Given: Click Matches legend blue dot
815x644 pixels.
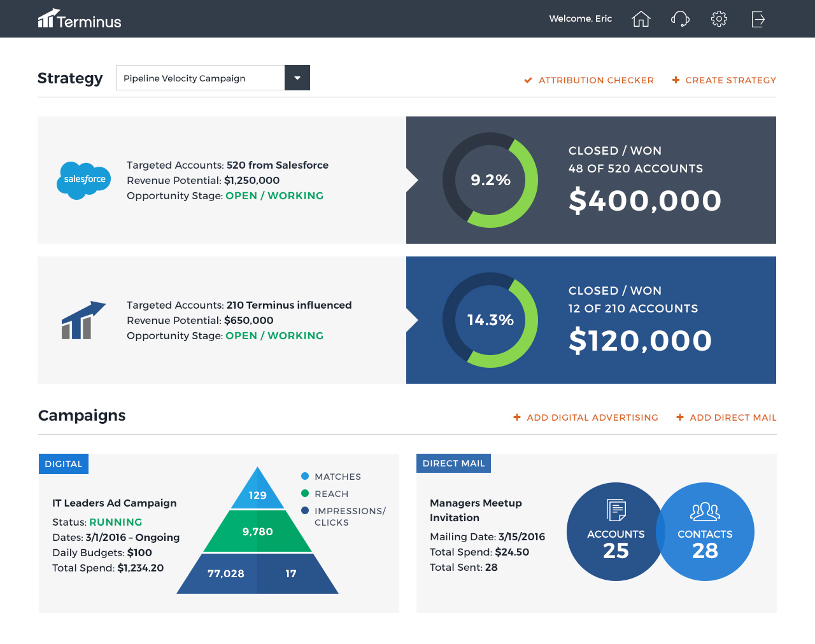Looking at the screenshot, I should [x=305, y=476].
